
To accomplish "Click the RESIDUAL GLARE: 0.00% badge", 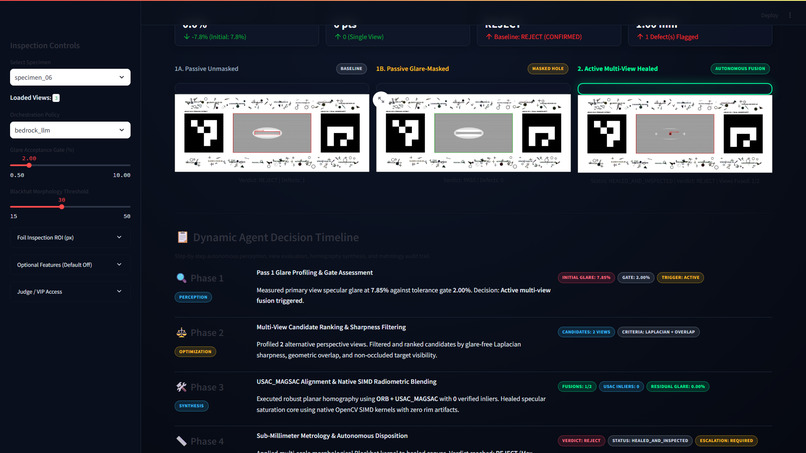I will click(677, 387).
